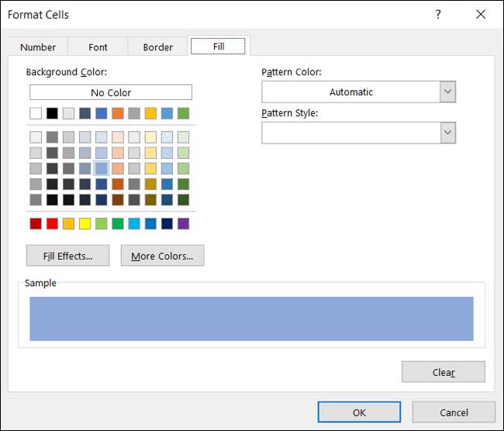504x431 pixels.
Task: Select the Fill tab
Action: click(219, 47)
